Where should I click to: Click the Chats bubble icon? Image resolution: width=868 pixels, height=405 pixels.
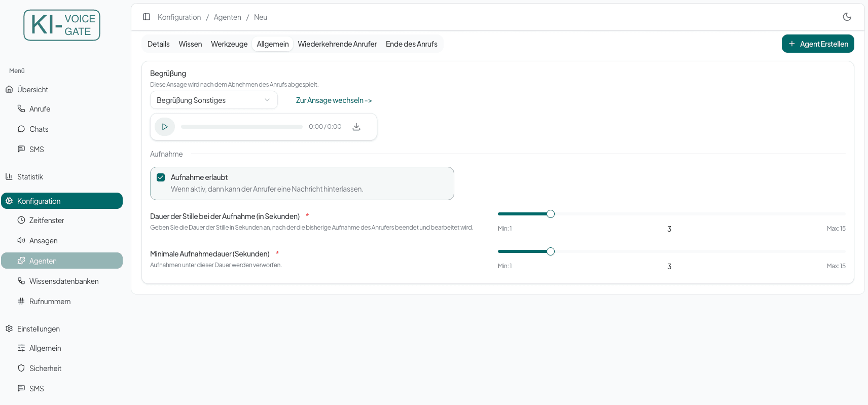(x=21, y=129)
